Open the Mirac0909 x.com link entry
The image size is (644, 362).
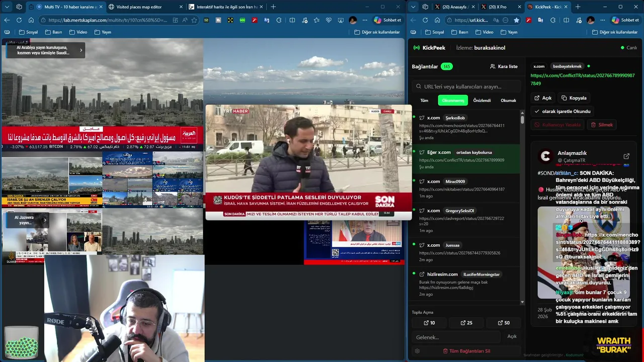pyautogui.click(x=465, y=189)
